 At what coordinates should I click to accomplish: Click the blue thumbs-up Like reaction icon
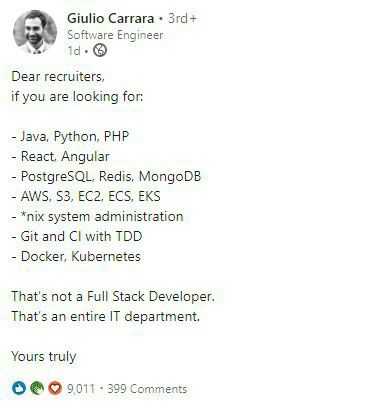(x=19, y=388)
